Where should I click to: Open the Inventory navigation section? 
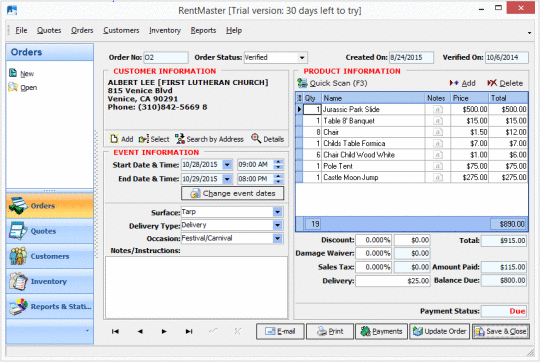coord(50,281)
